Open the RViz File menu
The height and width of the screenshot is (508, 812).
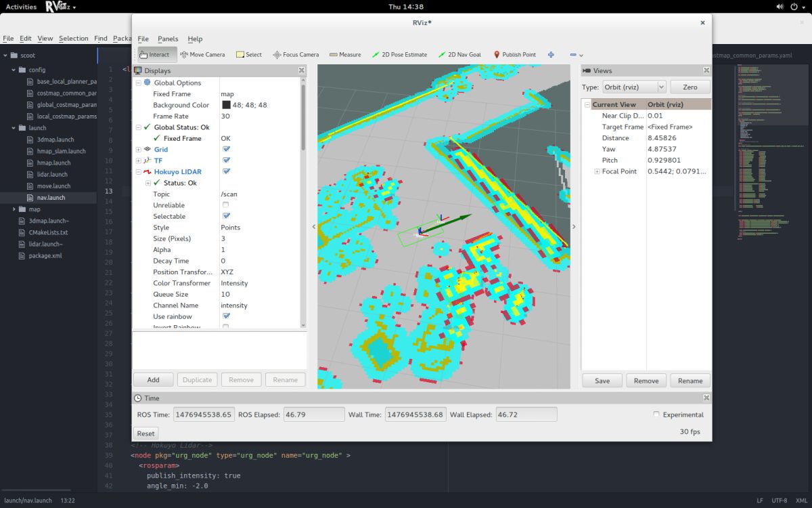click(143, 39)
